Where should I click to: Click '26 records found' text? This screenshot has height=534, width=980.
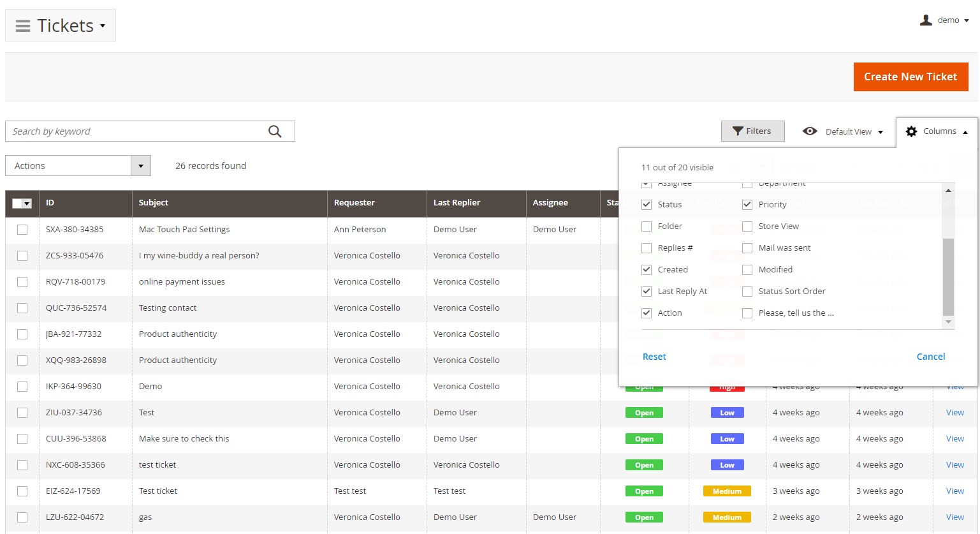(210, 166)
